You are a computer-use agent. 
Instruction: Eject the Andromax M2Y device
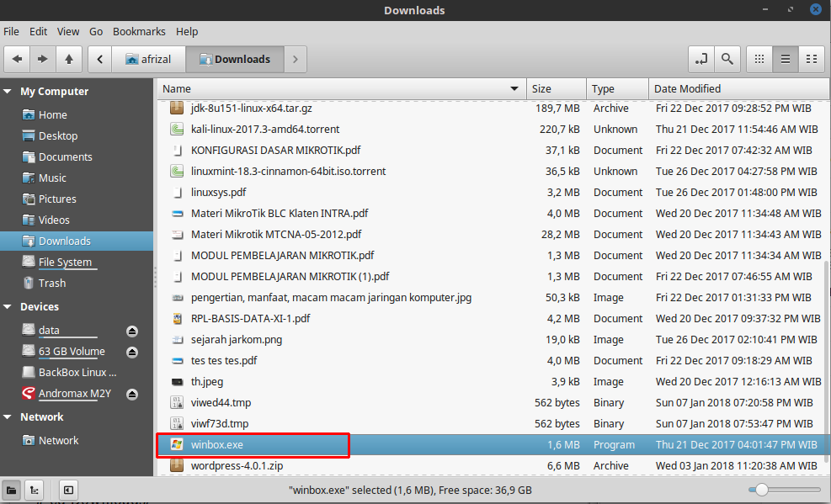(x=132, y=395)
